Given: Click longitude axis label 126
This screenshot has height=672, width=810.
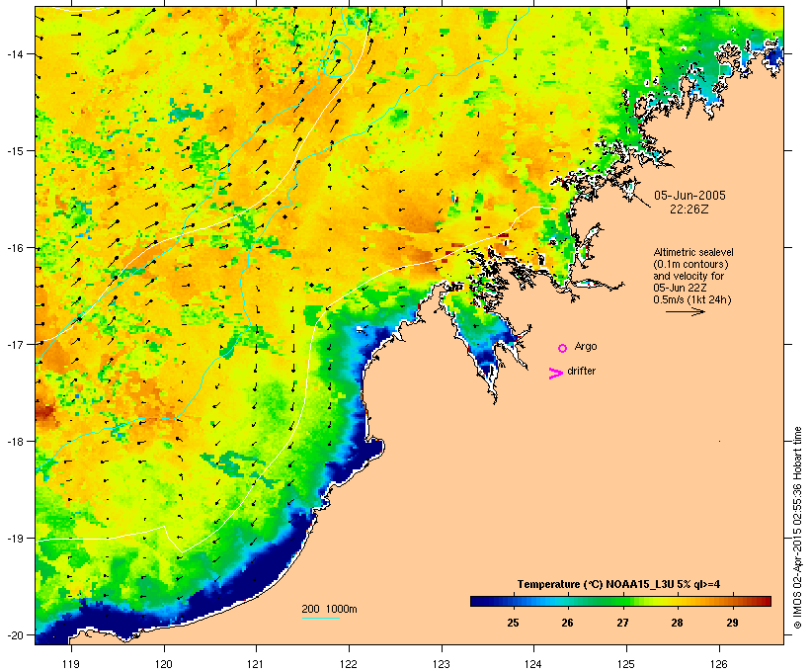Looking at the screenshot, I should coord(718,664).
